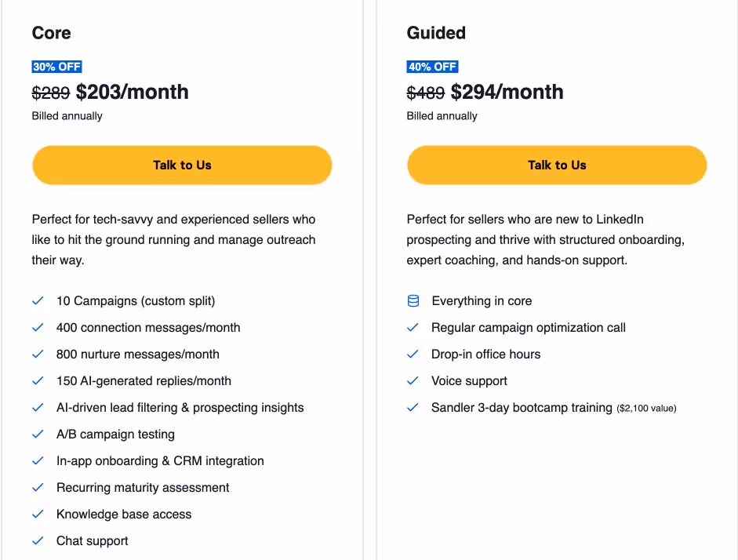This screenshot has height=560, width=738.
Task: Click checkmark beside 400 connection messages/month
Action: 38,328
